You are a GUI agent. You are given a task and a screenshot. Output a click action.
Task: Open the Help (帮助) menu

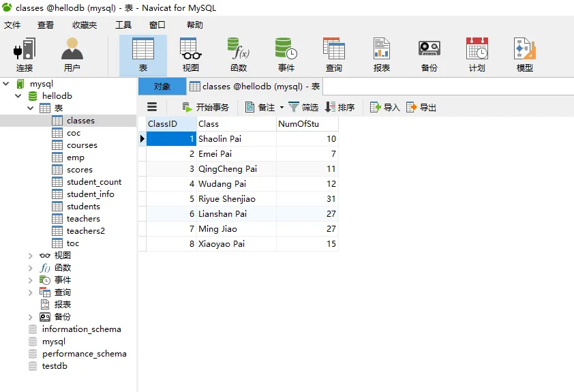coord(195,25)
